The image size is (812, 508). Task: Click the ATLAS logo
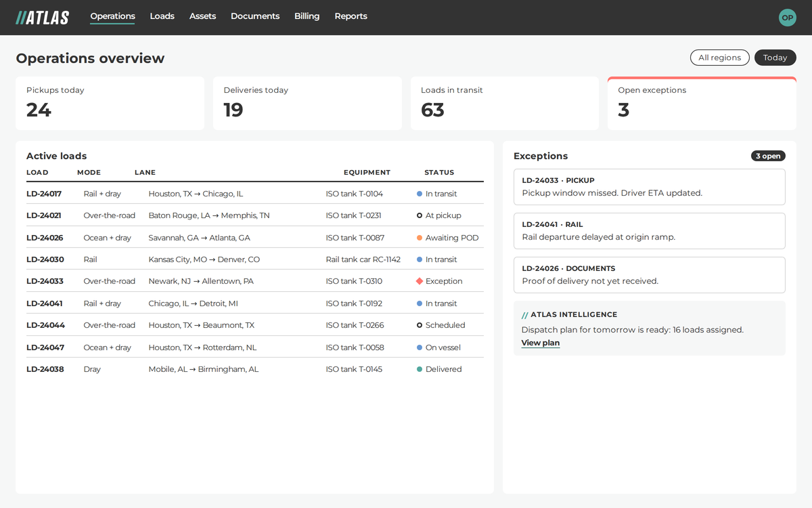click(43, 18)
